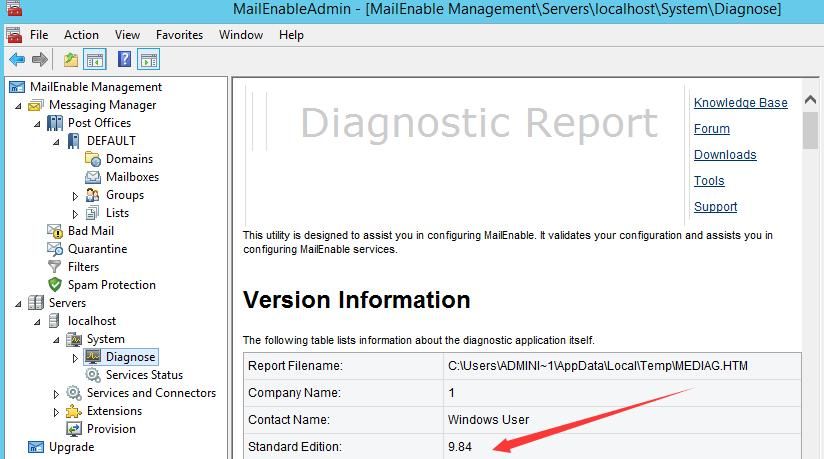Select the Diagnose tree item
This screenshot has height=459, width=824.
(130, 357)
